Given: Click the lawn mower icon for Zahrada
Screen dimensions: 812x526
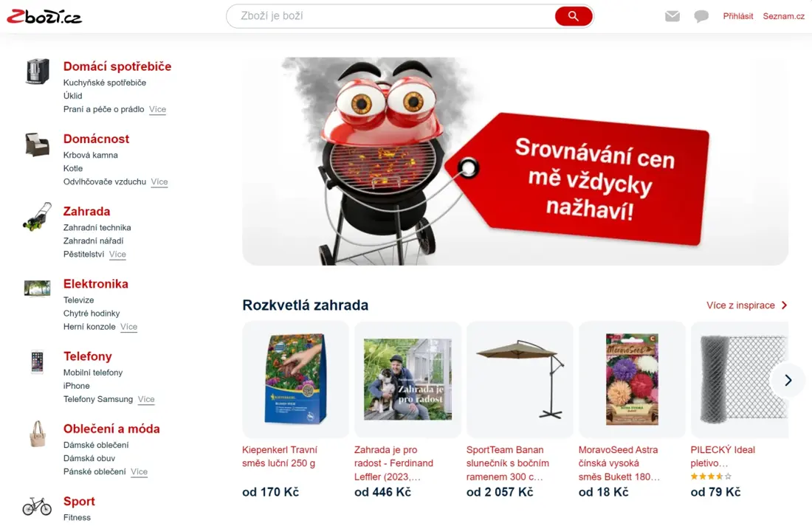Looking at the screenshot, I should coord(38,216).
